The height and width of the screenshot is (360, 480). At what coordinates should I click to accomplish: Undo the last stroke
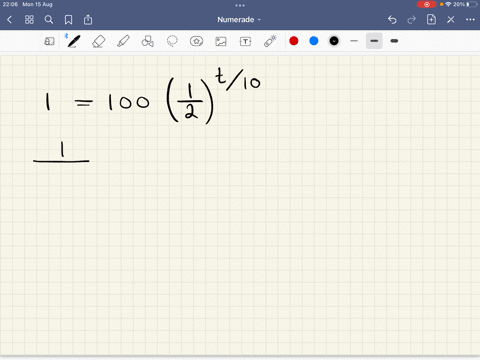point(392,20)
